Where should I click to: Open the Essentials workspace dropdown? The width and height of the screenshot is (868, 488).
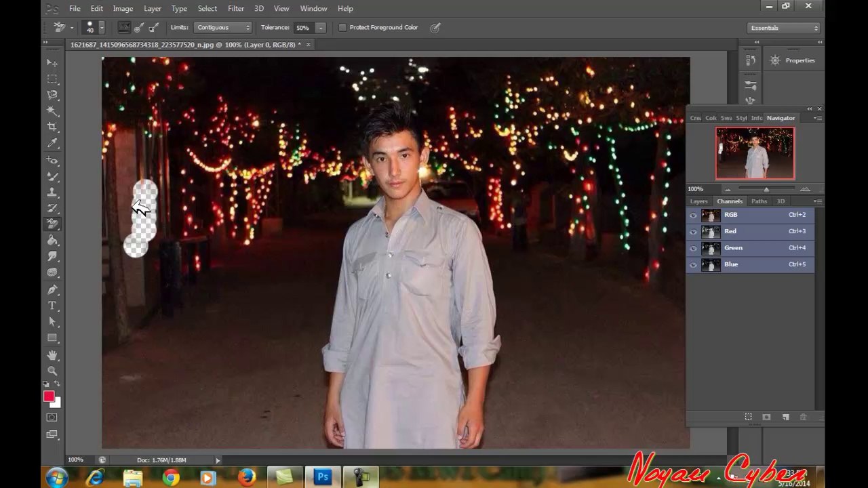pyautogui.click(x=784, y=28)
